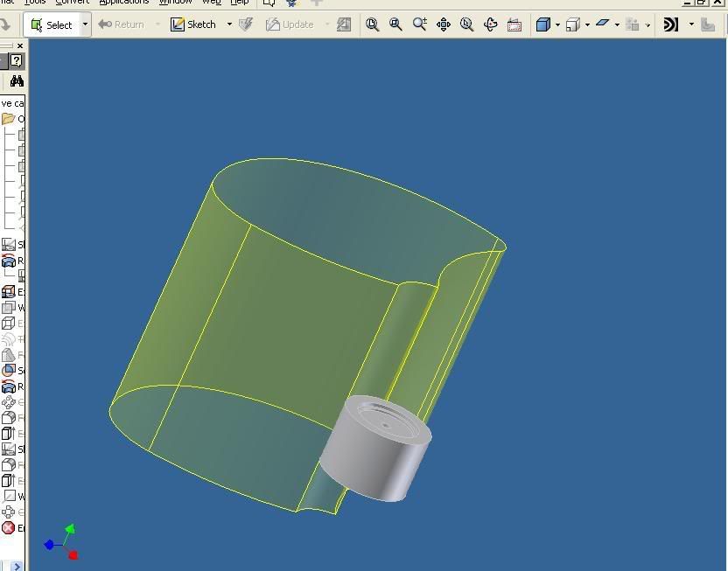Open the display mode dropdown arrow
This screenshot has width=728, height=571.
557,24
